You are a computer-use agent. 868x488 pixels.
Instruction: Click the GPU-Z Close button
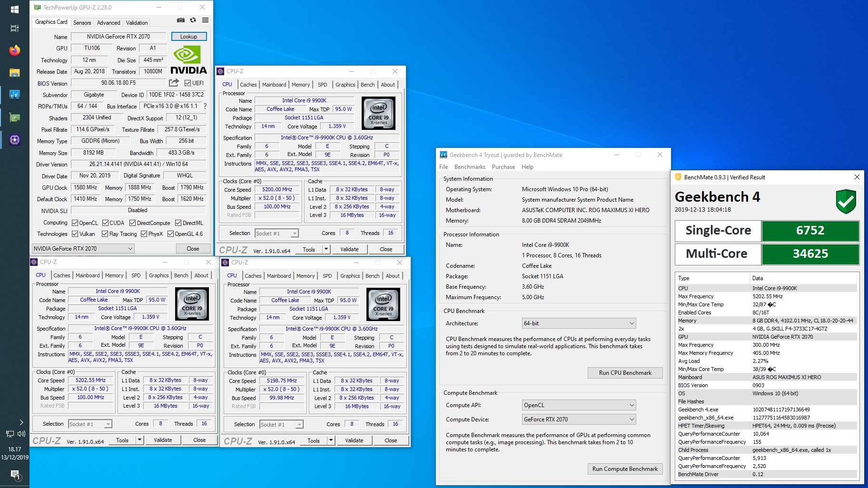click(x=193, y=248)
